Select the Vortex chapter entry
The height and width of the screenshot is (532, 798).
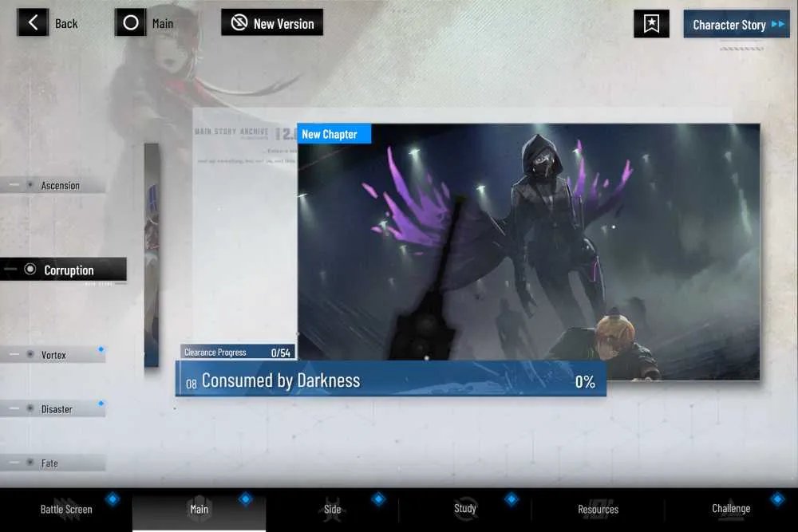coord(53,354)
